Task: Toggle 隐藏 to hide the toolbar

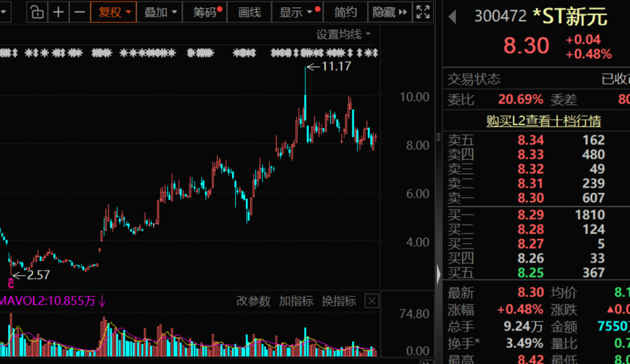Action: (x=386, y=12)
